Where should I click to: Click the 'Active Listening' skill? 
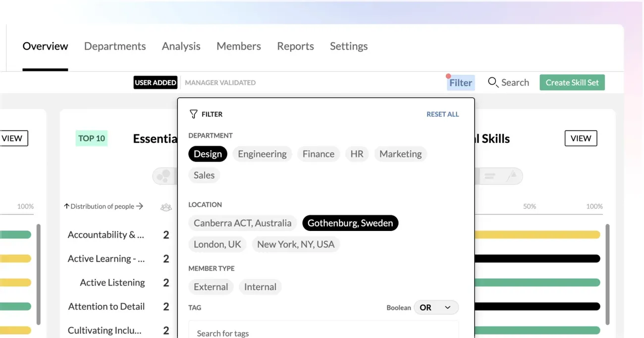112,282
